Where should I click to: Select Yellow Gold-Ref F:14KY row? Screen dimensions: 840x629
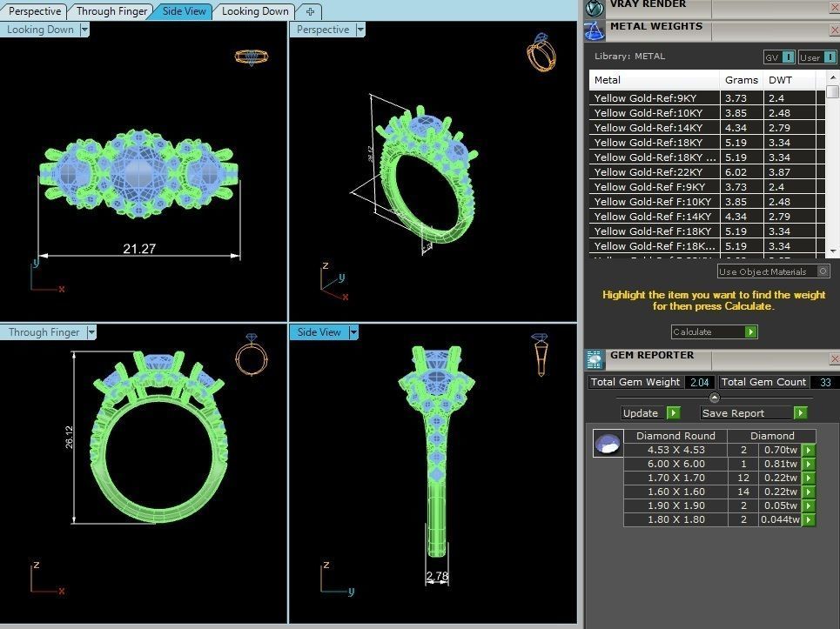tap(707, 217)
